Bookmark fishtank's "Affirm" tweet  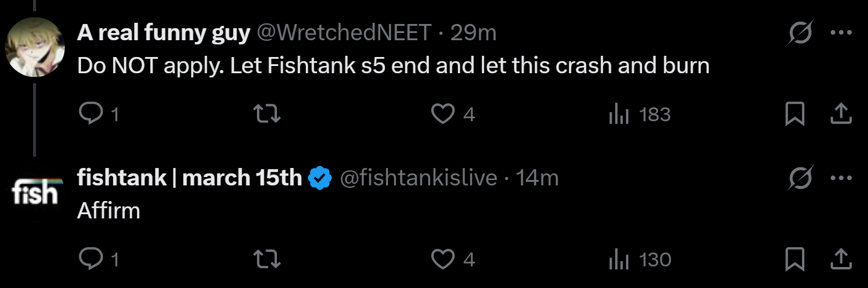(x=795, y=259)
